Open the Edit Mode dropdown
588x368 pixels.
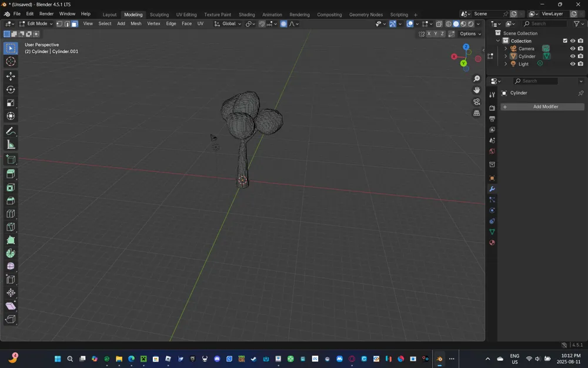tap(36, 24)
